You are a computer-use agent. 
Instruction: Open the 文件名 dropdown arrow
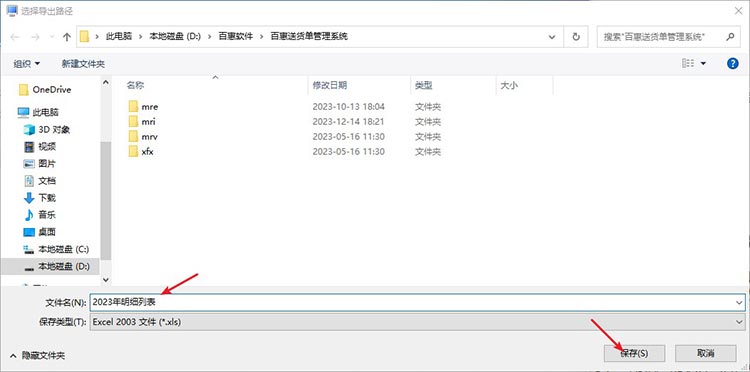coord(740,302)
